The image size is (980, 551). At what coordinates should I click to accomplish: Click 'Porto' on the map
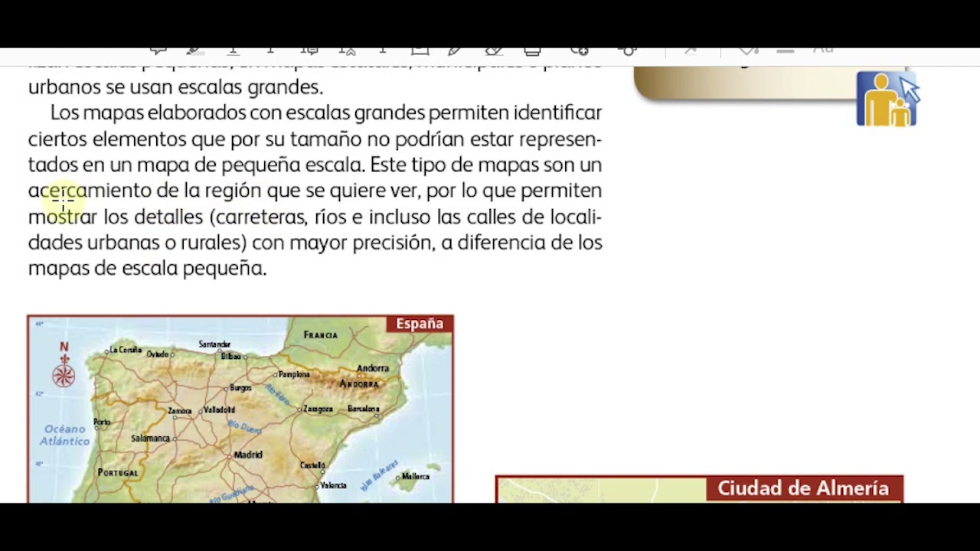point(102,422)
